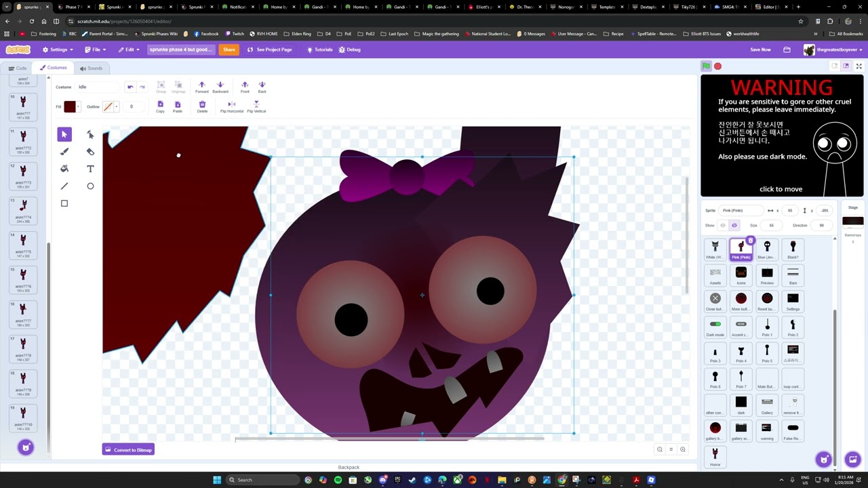The width and height of the screenshot is (868, 488).
Task: Open My Stuff folder icon
Action: point(787,49)
